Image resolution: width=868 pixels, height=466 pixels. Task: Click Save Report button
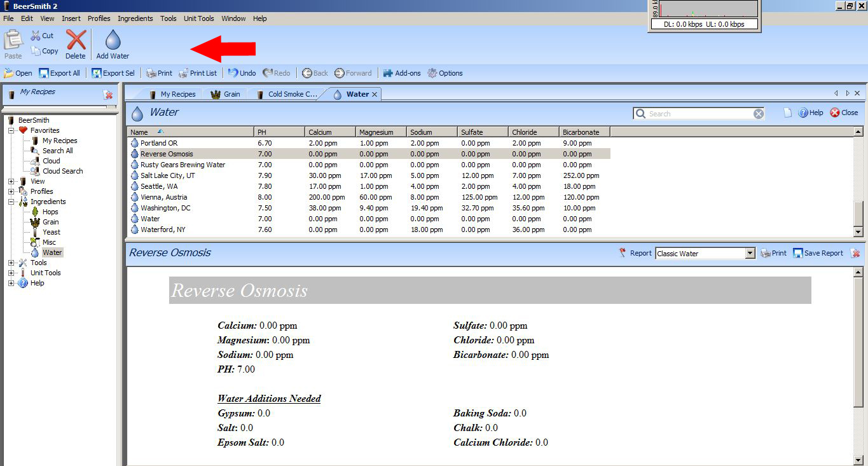point(818,253)
